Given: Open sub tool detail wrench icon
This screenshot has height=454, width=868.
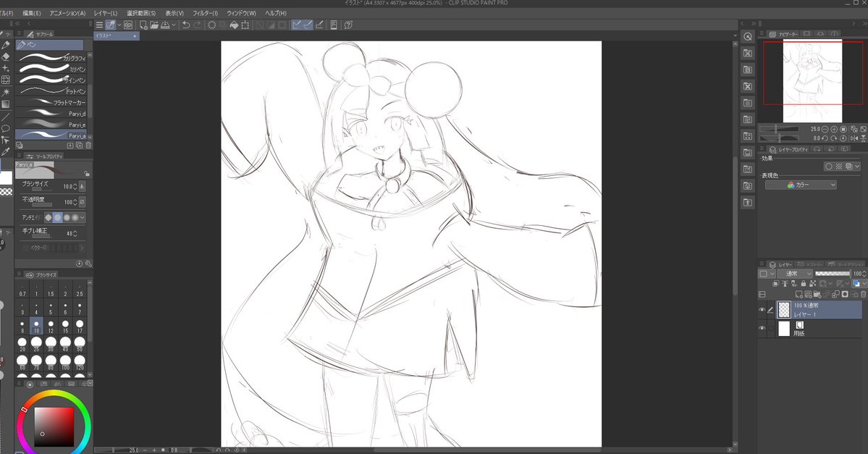Looking at the screenshot, I should (88, 264).
